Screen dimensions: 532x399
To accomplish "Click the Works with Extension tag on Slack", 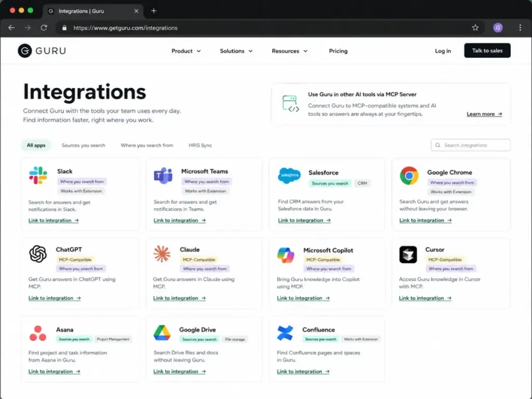I will click(x=81, y=191).
